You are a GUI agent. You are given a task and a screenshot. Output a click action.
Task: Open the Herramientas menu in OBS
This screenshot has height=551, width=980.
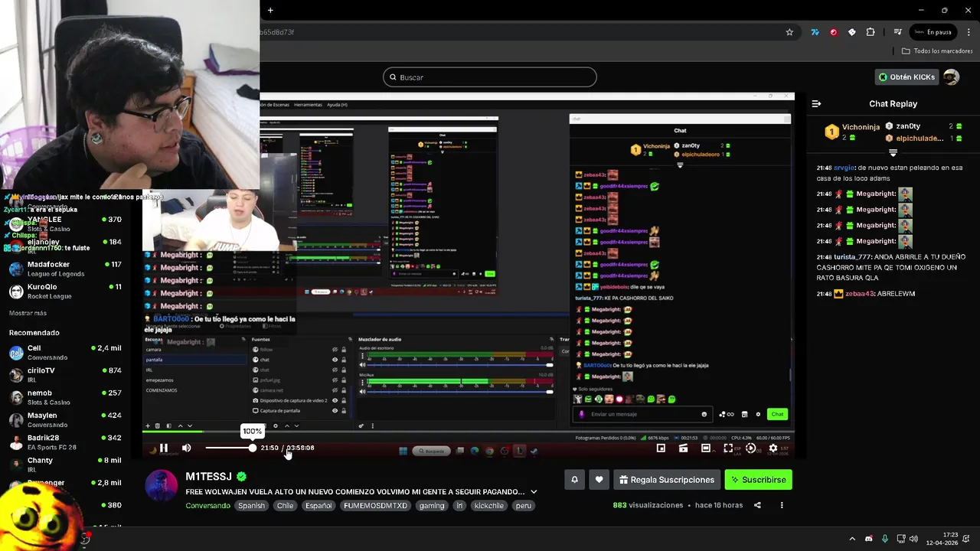coord(308,104)
